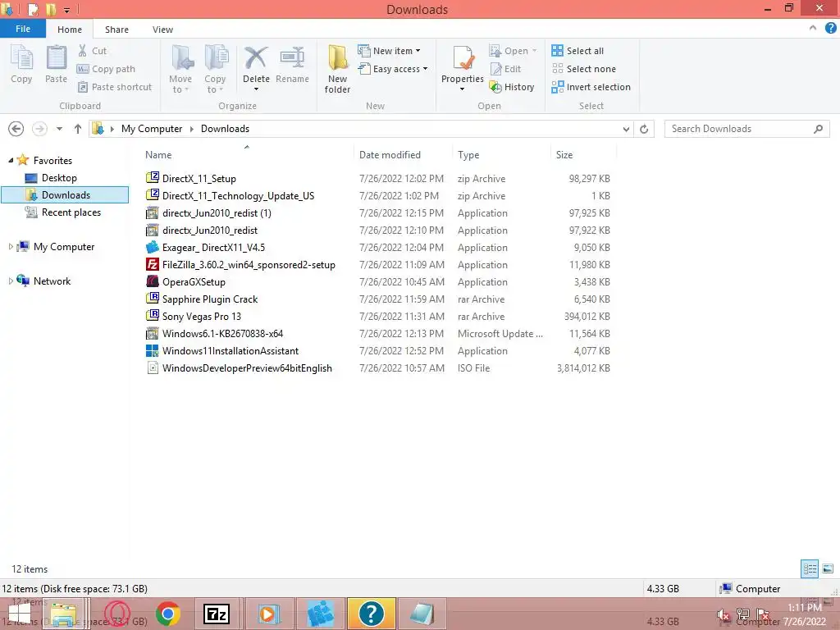The image size is (840, 630).
Task: Collapse the Favorites tree node
Action: (11, 160)
